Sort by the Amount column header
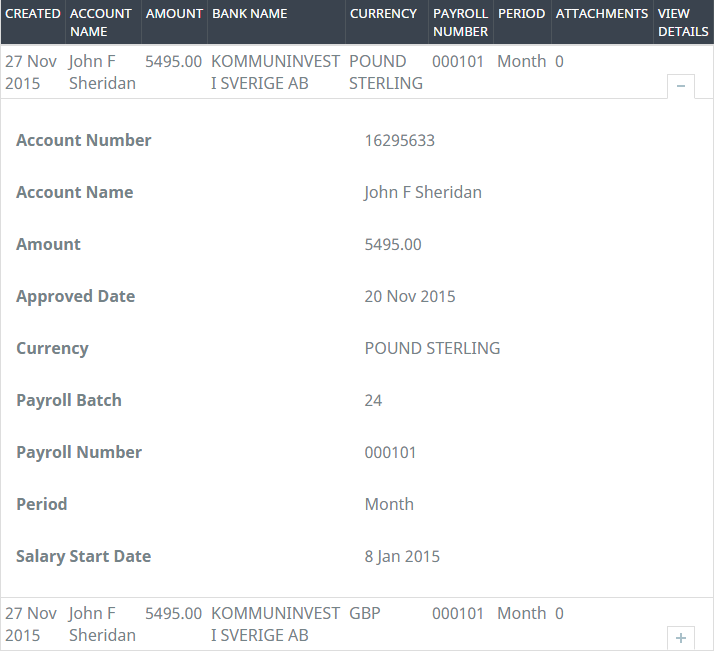Screen dimensions: 714x651 click(174, 14)
